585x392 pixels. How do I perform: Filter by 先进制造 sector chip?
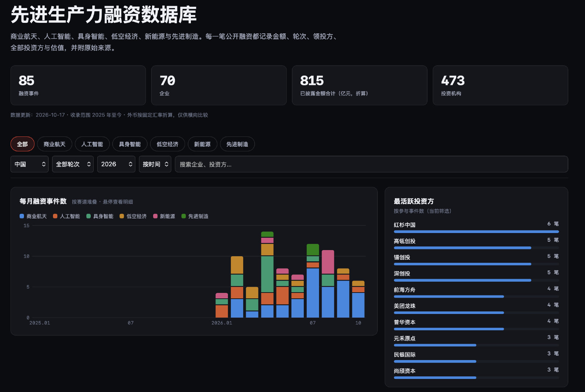tap(237, 144)
